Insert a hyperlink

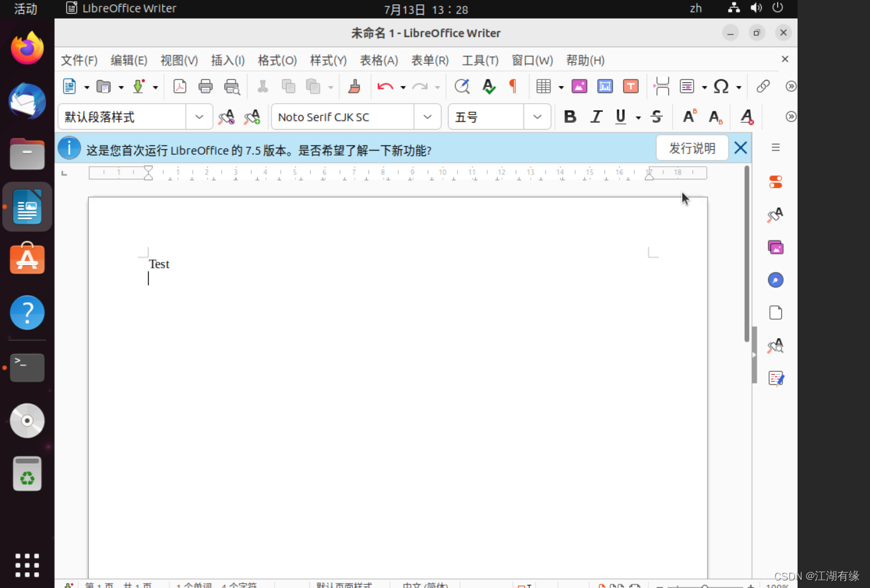click(x=763, y=86)
